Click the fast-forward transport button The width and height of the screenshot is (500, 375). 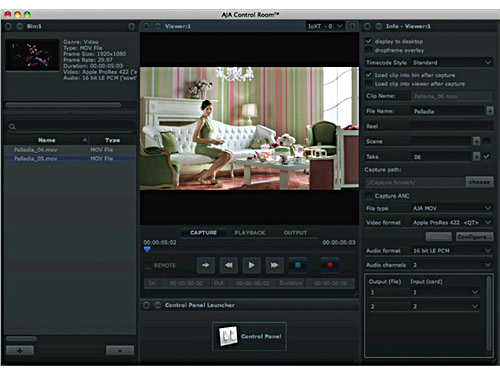(x=274, y=265)
